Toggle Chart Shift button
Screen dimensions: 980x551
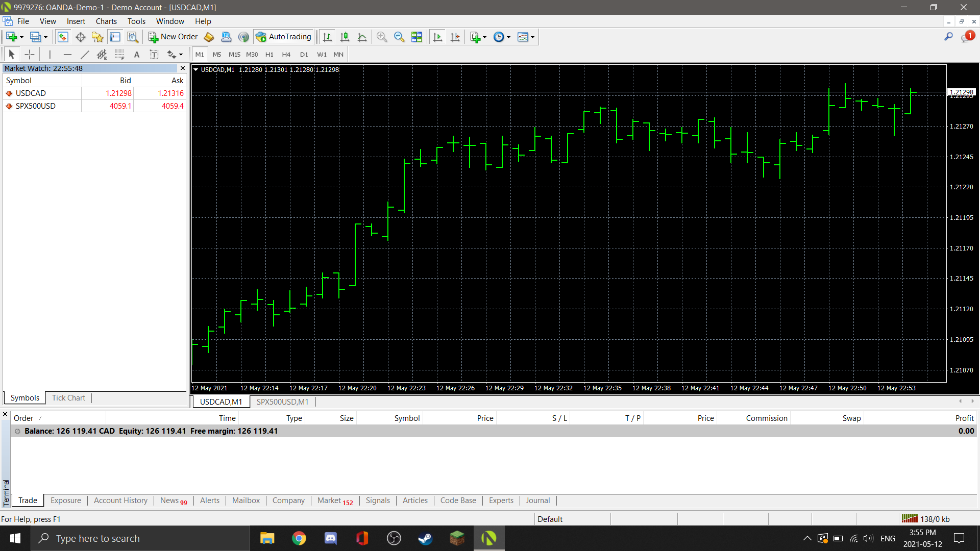pos(455,37)
